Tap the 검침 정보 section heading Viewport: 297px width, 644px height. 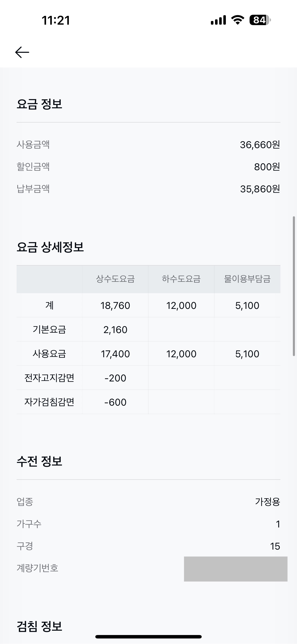[x=39, y=626]
